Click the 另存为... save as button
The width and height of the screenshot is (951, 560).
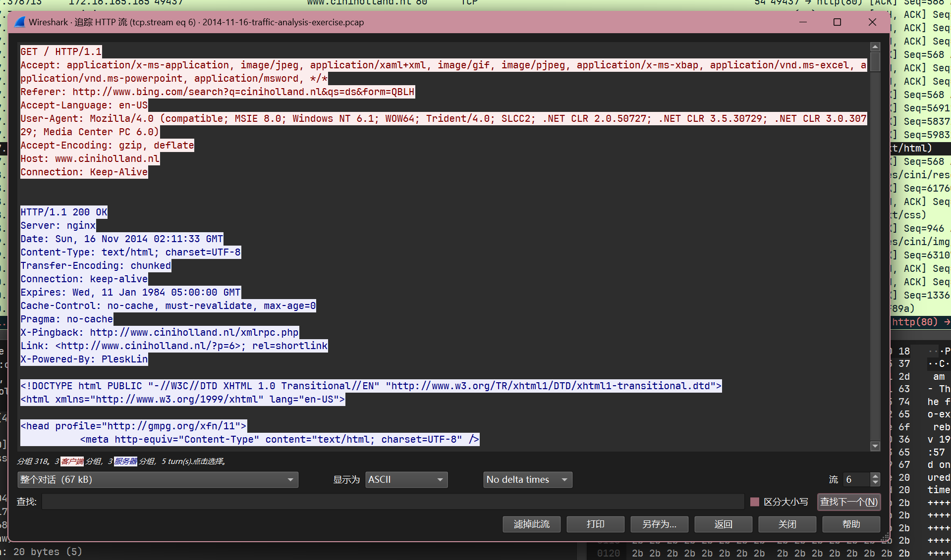click(659, 524)
